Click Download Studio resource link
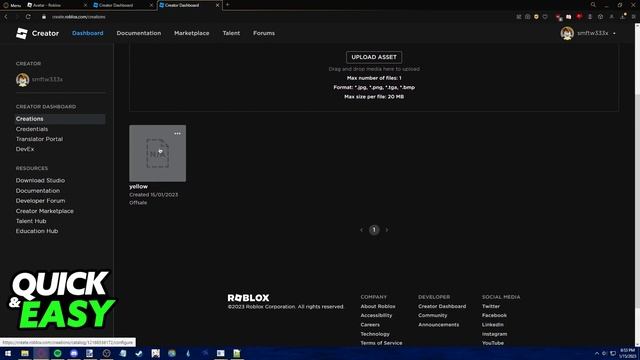Image resolution: width=640 pixels, height=360 pixels. tap(40, 180)
